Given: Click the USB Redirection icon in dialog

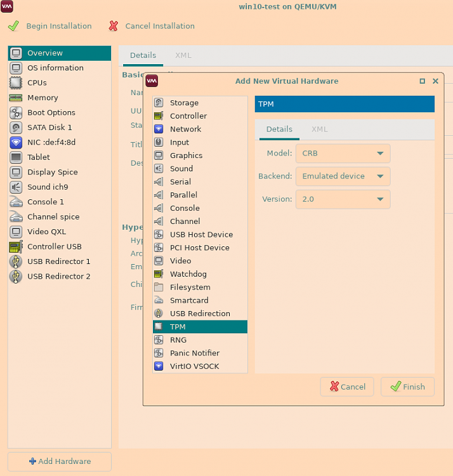Looking at the screenshot, I should tap(159, 314).
